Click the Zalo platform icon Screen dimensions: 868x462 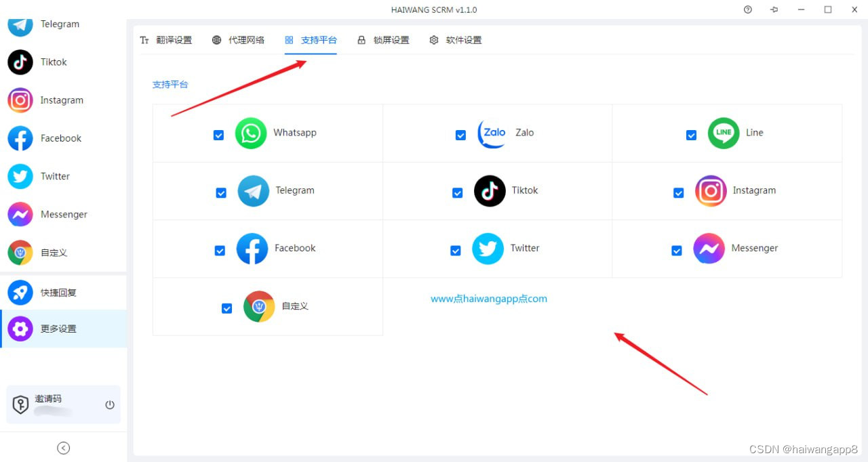click(491, 133)
